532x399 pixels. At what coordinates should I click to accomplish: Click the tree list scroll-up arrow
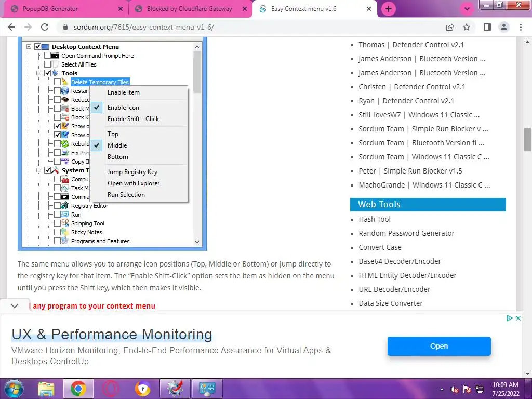(x=197, y=46)
